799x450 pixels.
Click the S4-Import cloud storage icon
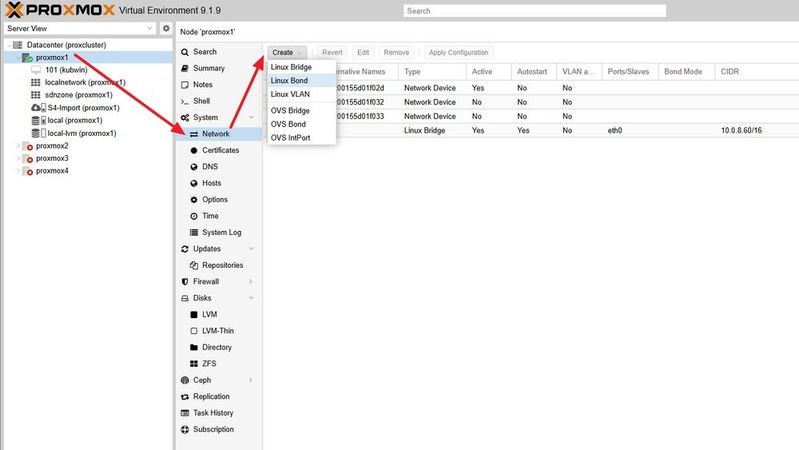click(x=38, y=108)
